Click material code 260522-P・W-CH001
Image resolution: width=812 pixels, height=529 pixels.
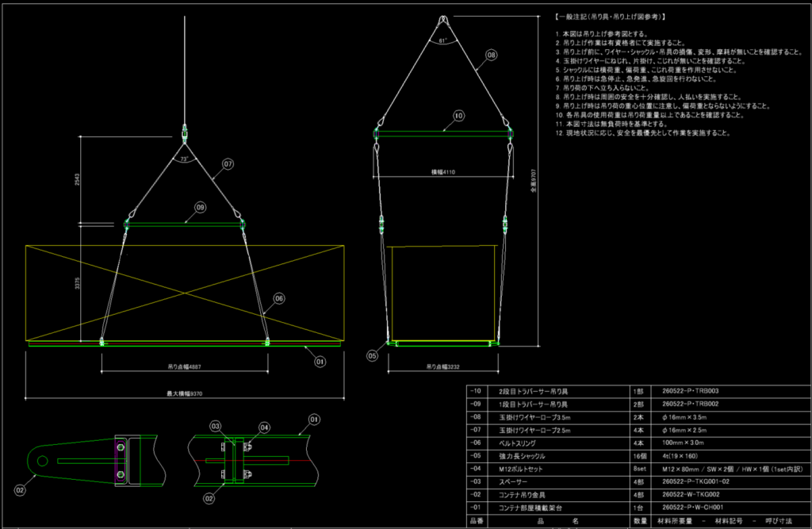coord(692,508)
